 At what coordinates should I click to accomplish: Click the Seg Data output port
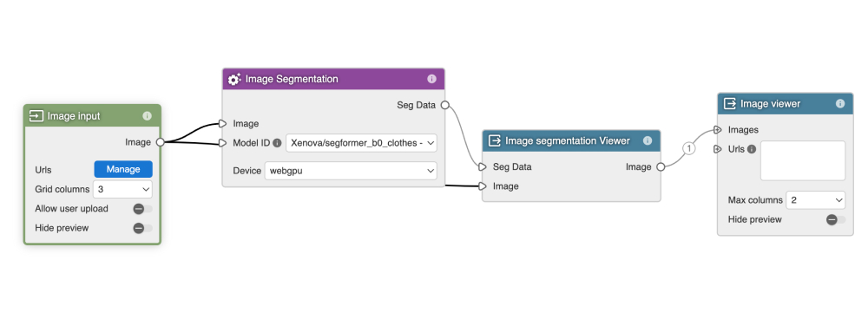pyautogui.click(x=444, y=105)
